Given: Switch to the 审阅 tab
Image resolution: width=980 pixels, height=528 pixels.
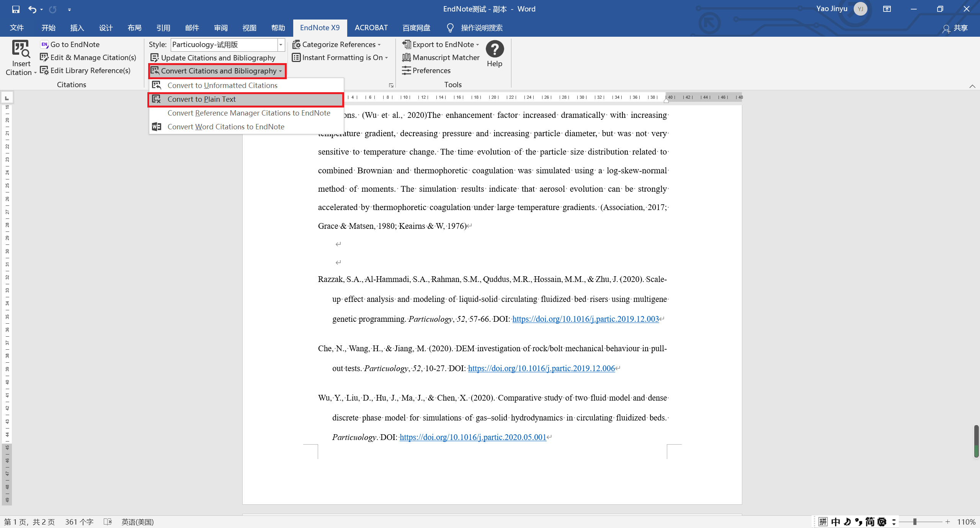Looking at the screenshot, I should (220, 28).
